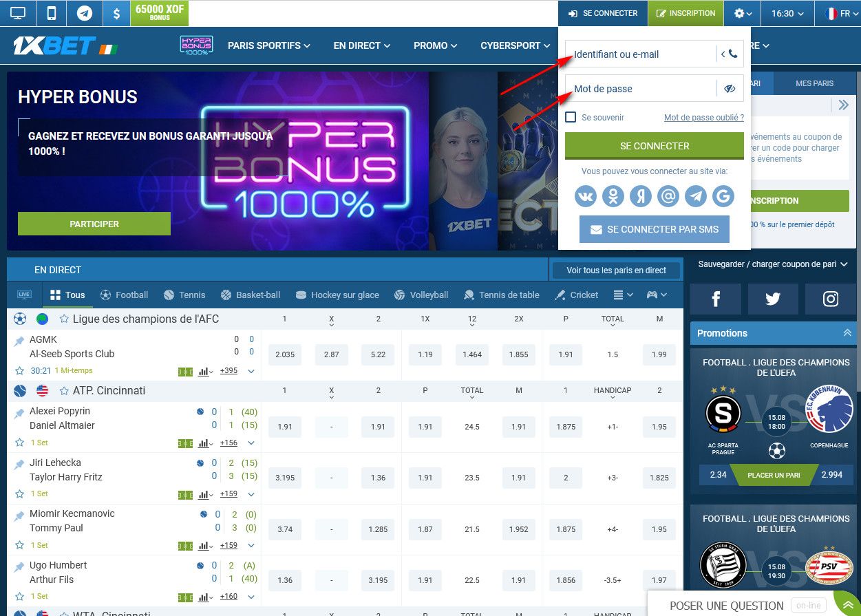This screenshot has height=616, width=861.
Task: Select odds 2.035 for AGMK win
Action: point(285,354)
